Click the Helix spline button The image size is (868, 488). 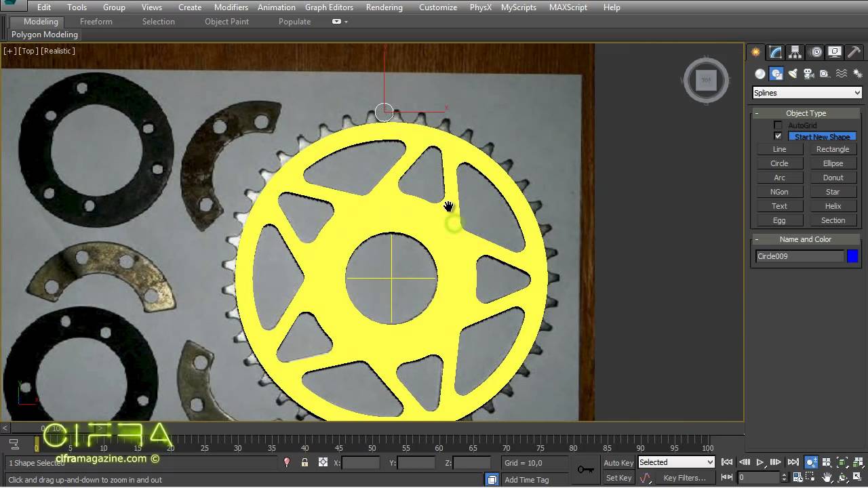coord(833,206)
